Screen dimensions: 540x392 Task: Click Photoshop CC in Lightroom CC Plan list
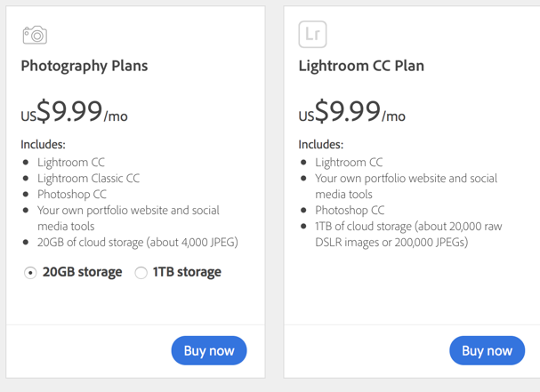tap(350, 210)
